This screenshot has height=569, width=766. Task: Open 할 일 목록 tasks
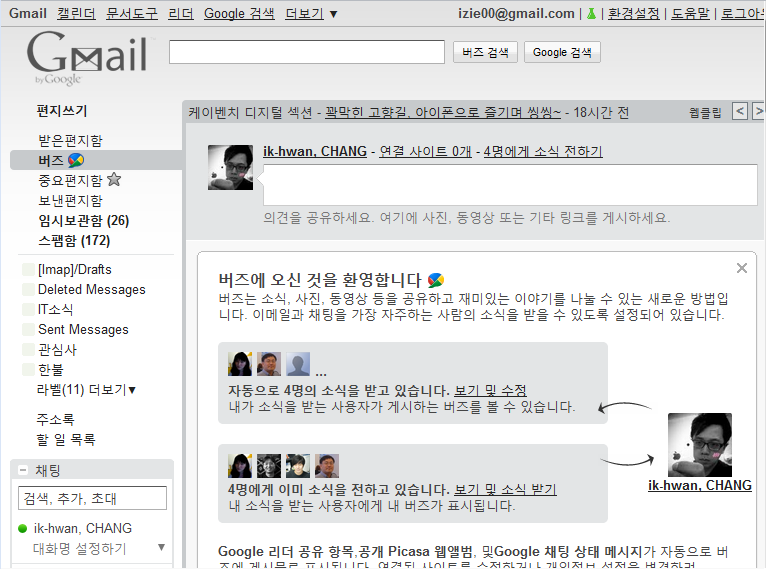tap(66, 440)
